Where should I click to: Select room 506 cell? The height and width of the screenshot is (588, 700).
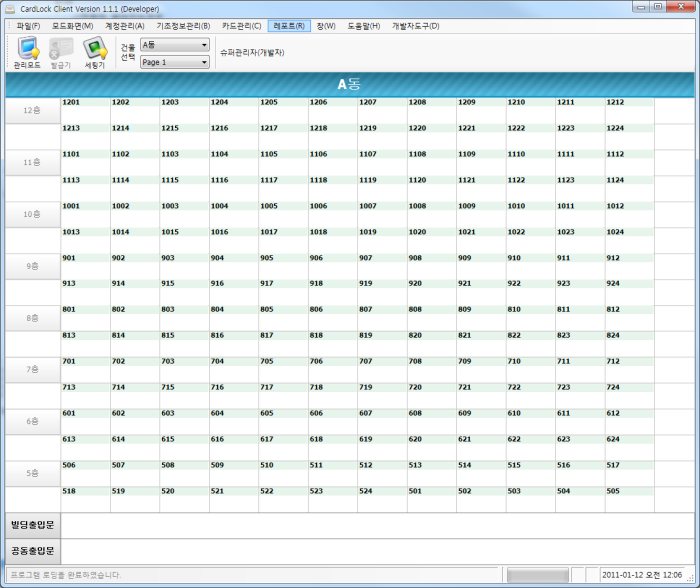85,473
